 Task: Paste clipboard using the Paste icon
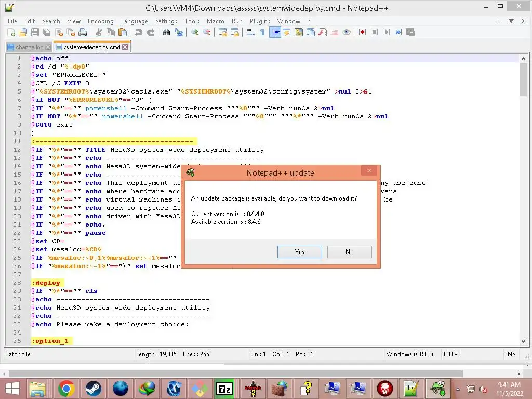tap(123, 32)
